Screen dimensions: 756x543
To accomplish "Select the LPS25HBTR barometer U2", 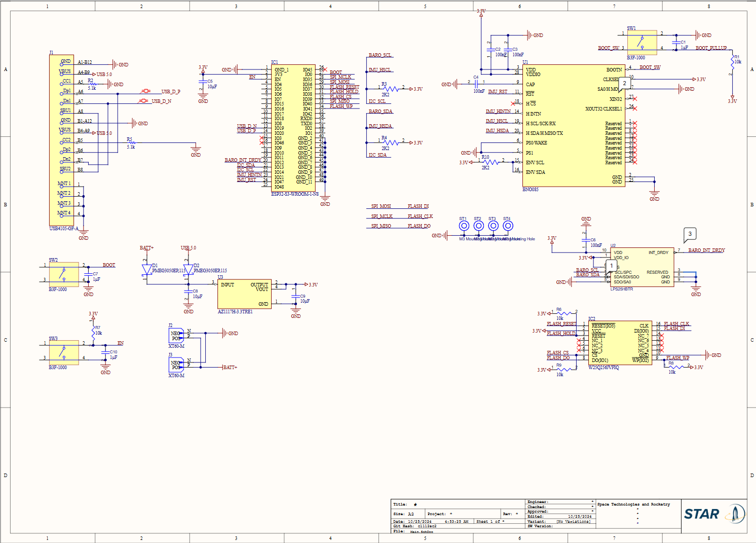I will (x=642, y=267).
